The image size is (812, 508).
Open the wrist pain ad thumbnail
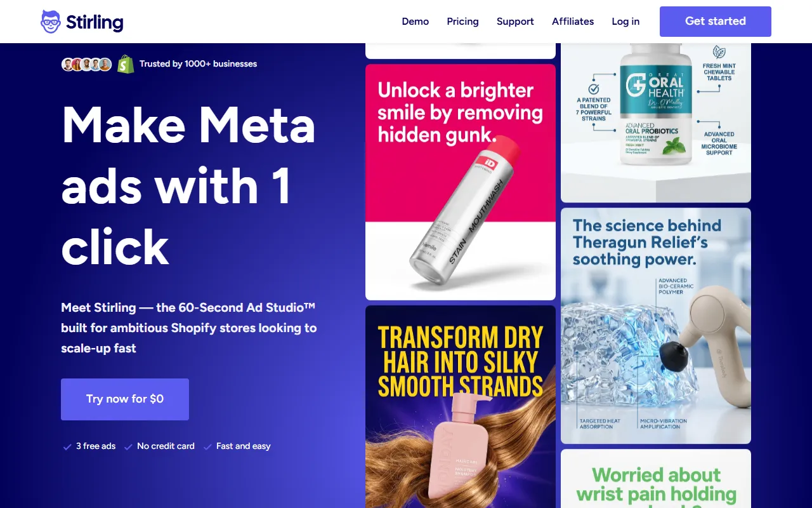pos(656,479)
